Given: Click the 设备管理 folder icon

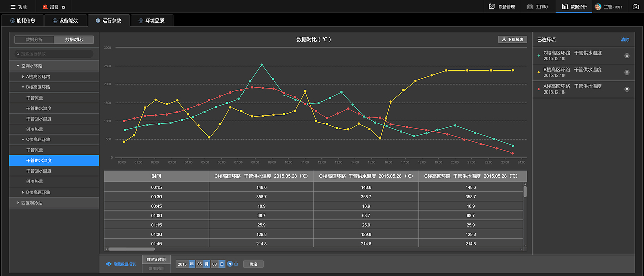Looking at the screenshot, I should 492,7.
